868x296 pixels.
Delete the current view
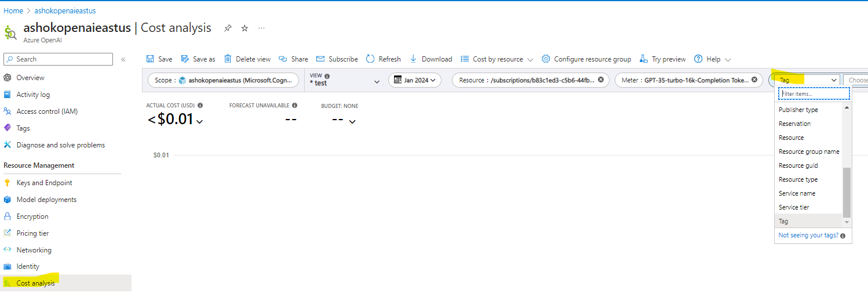point(247,59)
